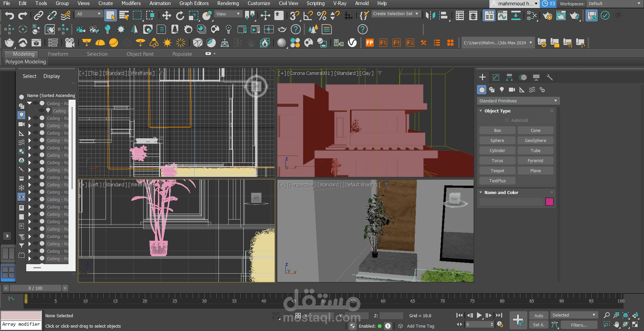Click the pink object color swatch
Viewport: 644px width, 331px height.
tap(549, 202)
